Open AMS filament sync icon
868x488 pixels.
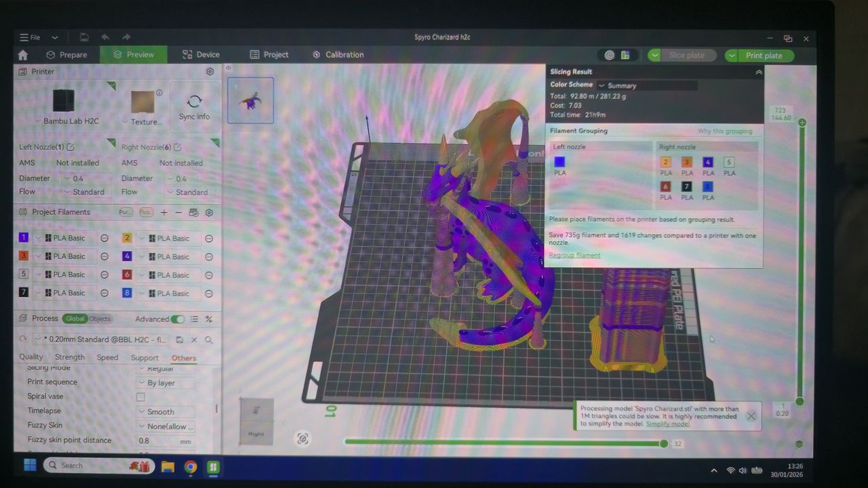point(194,212)
